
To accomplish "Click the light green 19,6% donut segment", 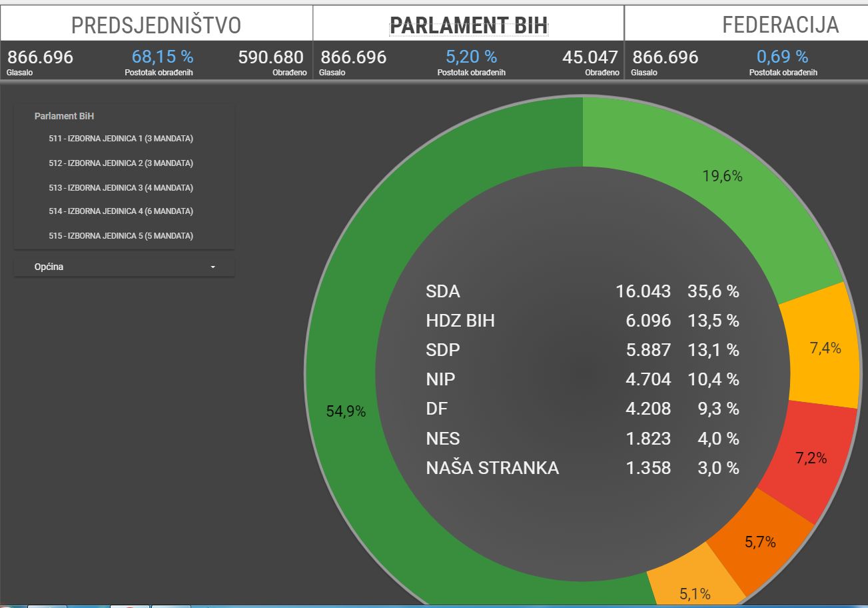I will click(723, 177).
